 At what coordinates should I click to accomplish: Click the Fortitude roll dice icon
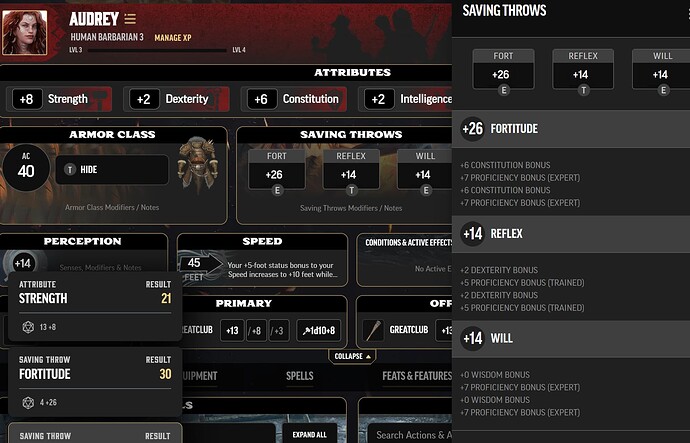[x=28, y=402]
